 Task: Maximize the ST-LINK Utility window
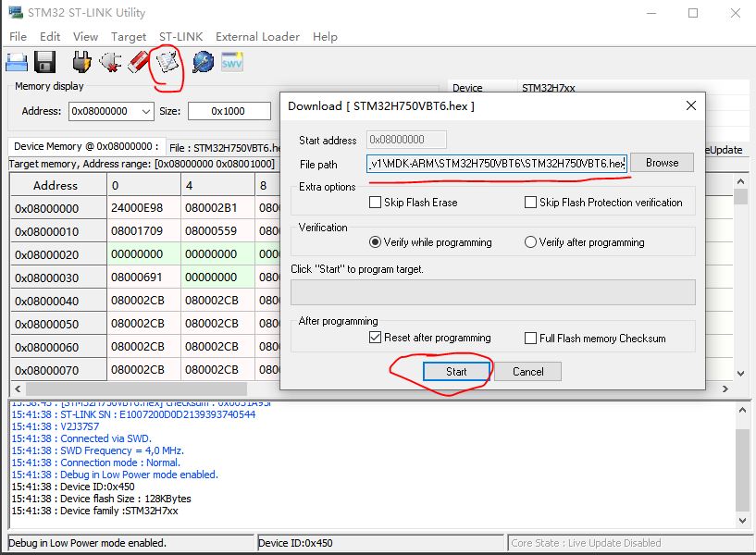click(693, 13)
